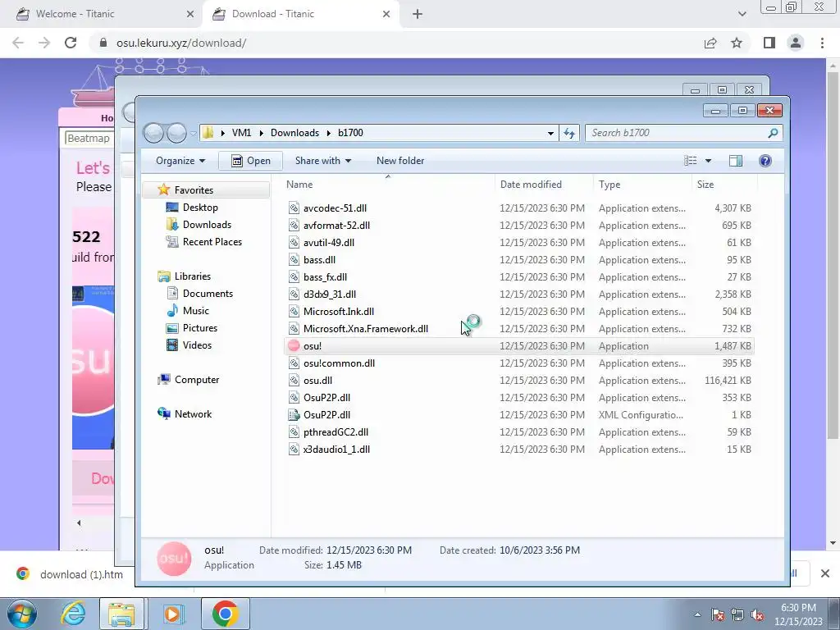Select Libraries in navigation pane
This screenshot has width=840, height=630.
tap(192, 276)
